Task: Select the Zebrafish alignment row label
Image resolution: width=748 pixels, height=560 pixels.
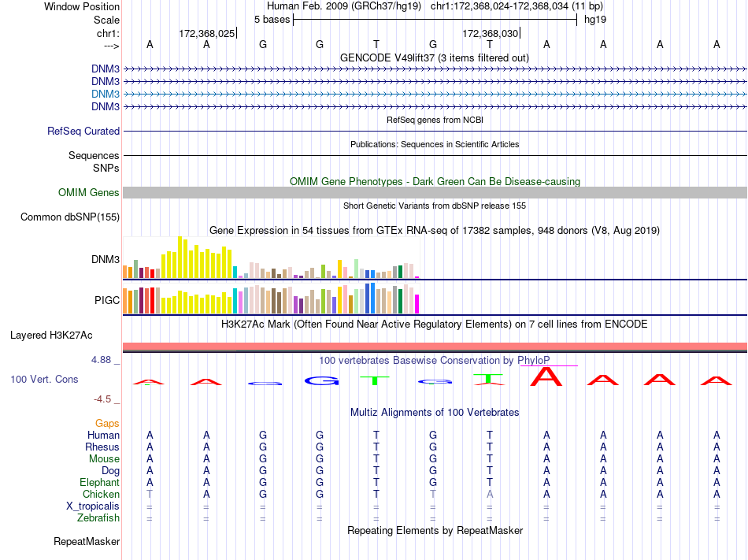Action: 98,518
